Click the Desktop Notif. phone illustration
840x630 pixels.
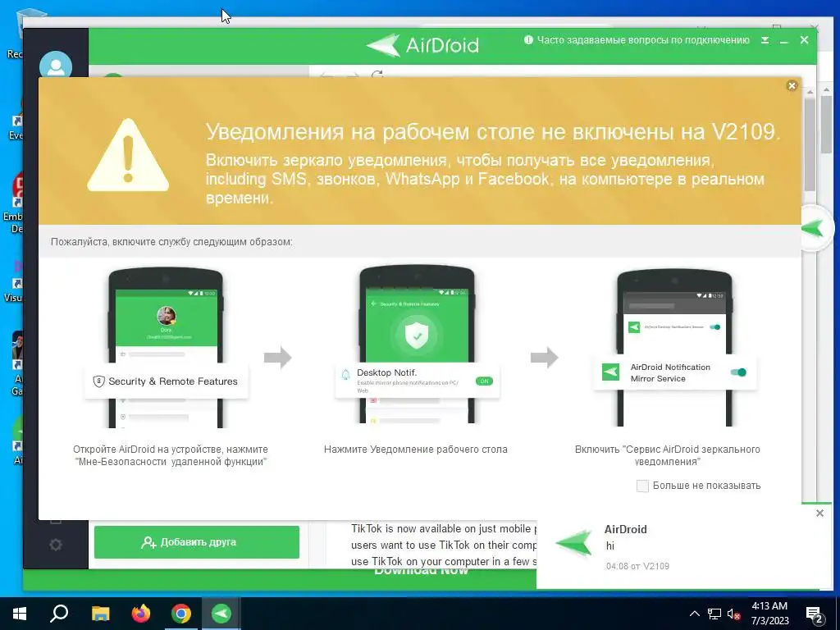pos(417,345)
